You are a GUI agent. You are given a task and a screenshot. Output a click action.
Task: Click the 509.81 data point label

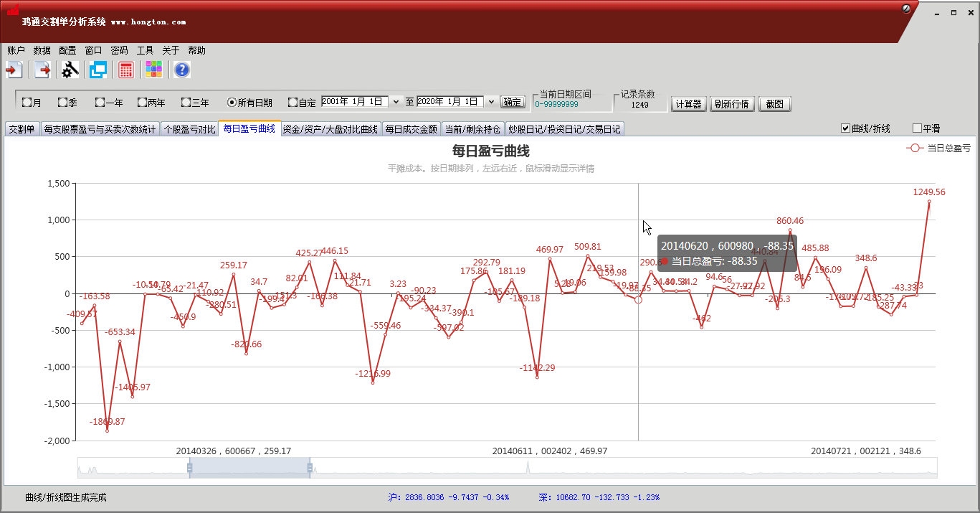[x=588, y=247]
